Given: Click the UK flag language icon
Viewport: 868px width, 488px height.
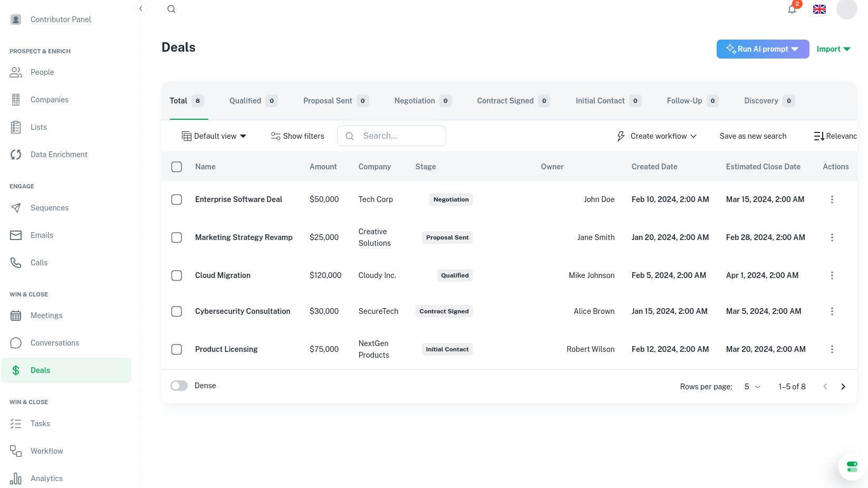Looking at the screenshot, I should tap(819, 9).
